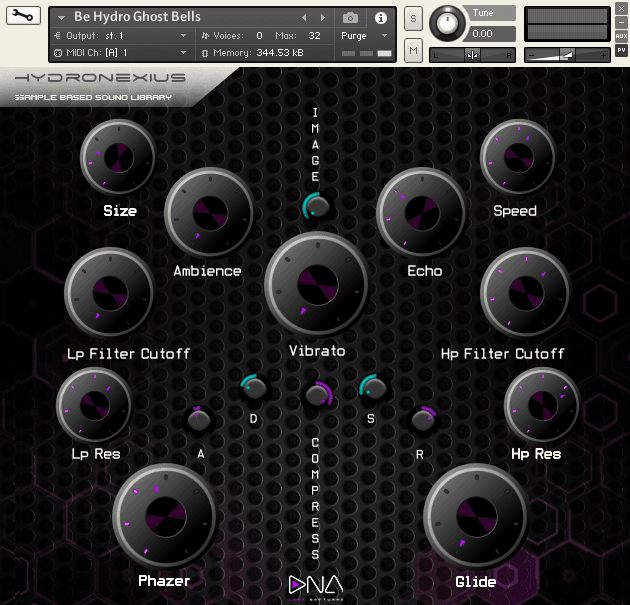This screenshot has height=605, width=630.
Task: Click the Glide knob
Action: click(x=476, y=516)
